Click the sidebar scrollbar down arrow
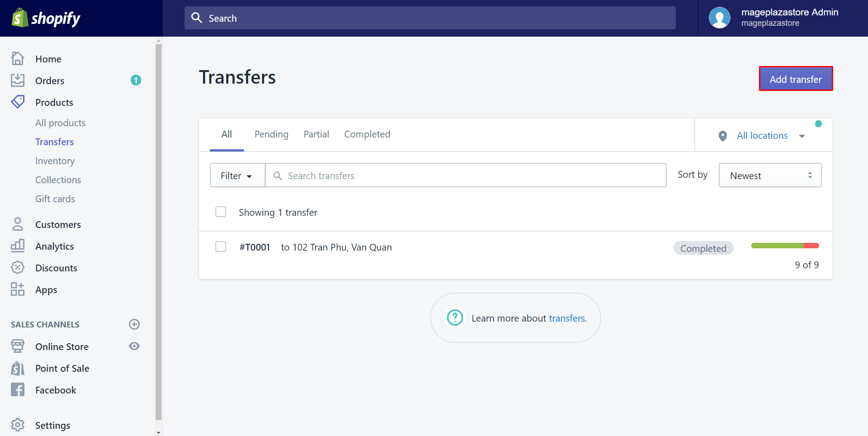The height and width of the screenshot is (436, 868). coord(158,432)
